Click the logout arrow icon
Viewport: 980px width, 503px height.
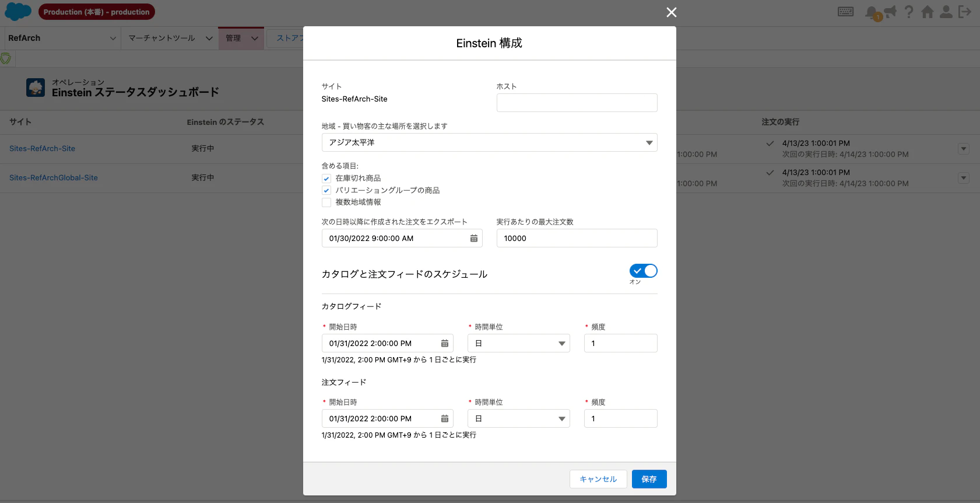pos(965,12)
